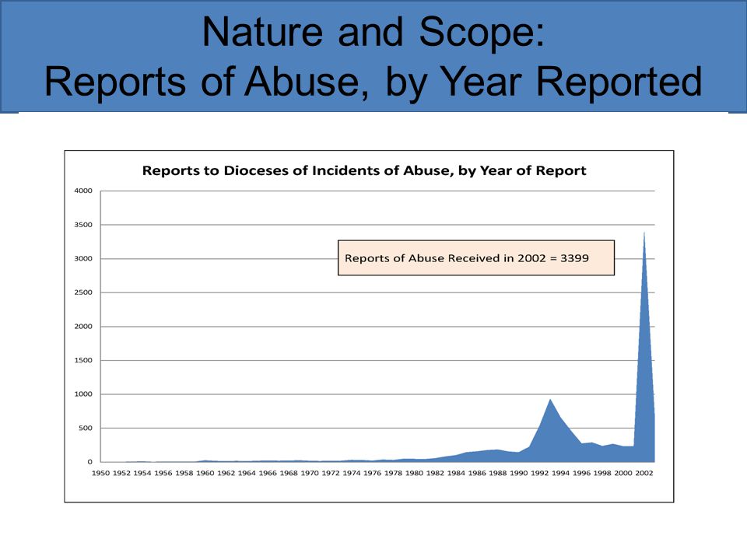747x560 pixels.
Task: Click the x-axis year 1998
Action: pos(602,473)
